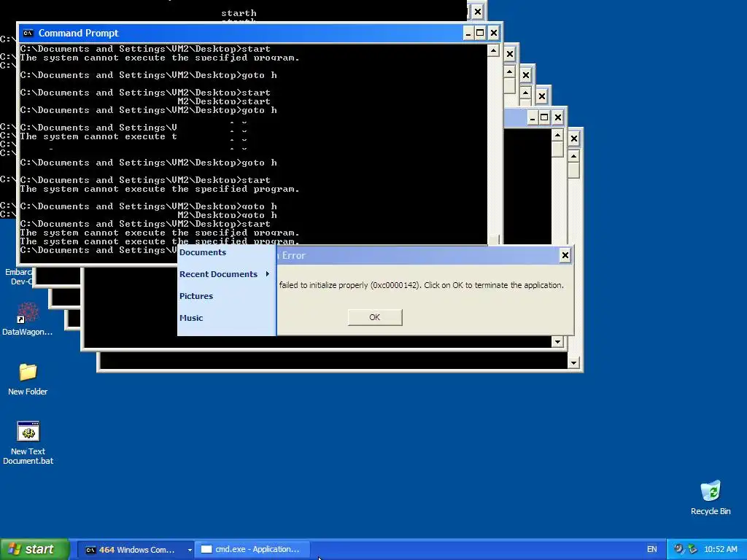
Task: Select the New Folder desktop icon
Action: tap(28, 379)
